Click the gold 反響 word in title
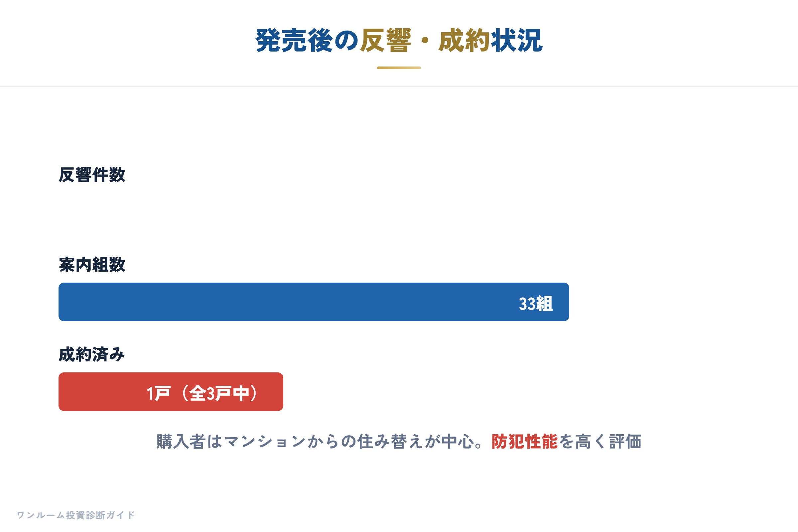This screenshot has width=798, height=532. 386,41
